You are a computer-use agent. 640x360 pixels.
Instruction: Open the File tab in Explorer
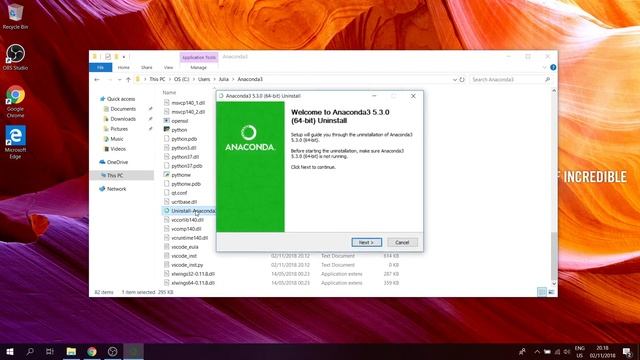click(100, 67)
